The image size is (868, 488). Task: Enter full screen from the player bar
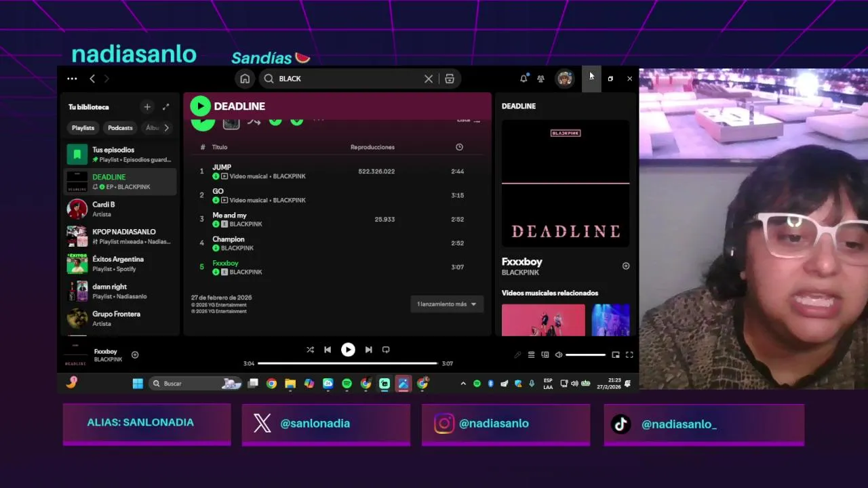[x=629, y=354]
